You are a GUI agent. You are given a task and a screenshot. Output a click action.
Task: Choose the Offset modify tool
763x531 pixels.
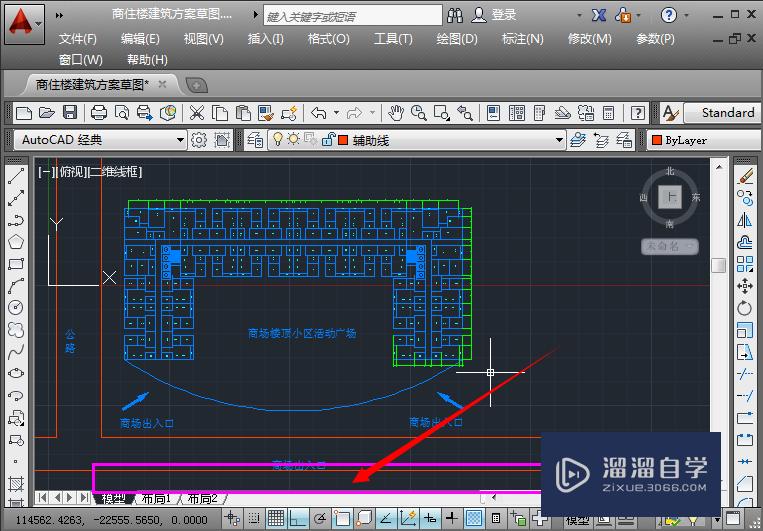745,242
